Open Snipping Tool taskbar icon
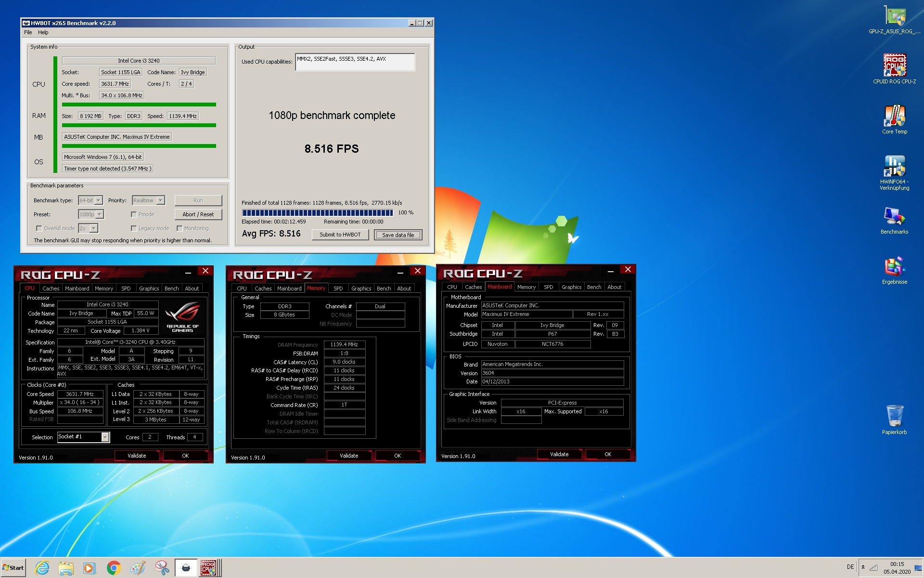 [162, 568]
